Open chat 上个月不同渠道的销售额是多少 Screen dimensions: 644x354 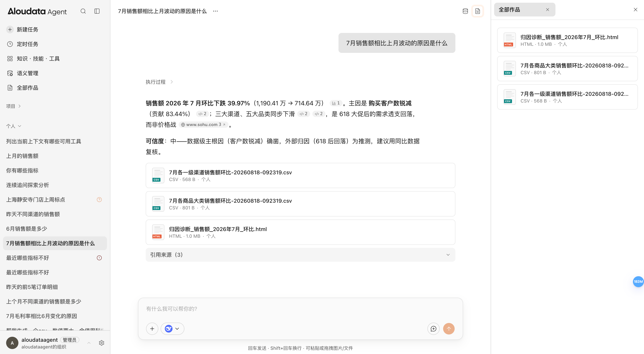tap(44, 302)
